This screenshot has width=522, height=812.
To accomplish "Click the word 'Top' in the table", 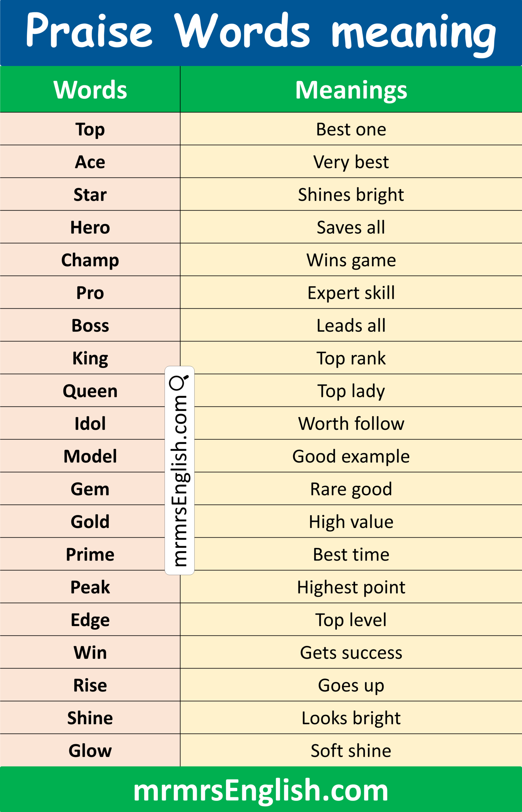I will click(x=90, y=129).
